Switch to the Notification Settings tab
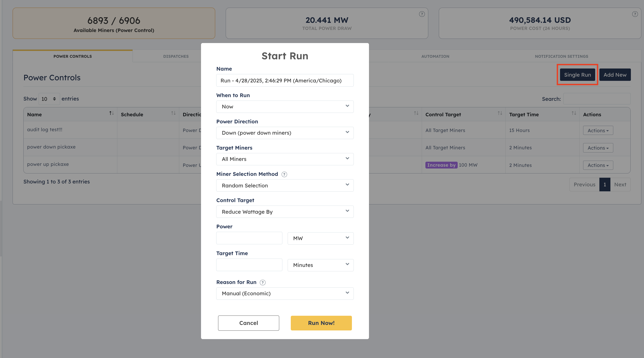644x358 pixels. click(x=562, y=56)
